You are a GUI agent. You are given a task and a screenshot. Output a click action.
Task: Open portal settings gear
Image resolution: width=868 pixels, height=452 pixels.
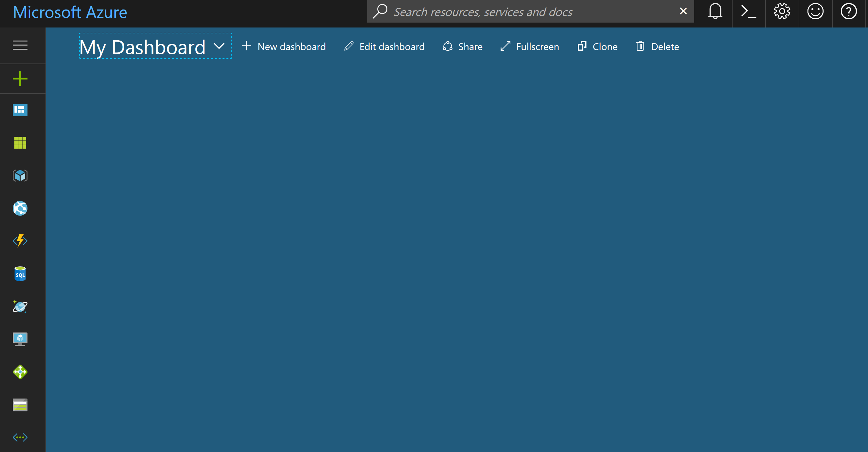point(782,12)
